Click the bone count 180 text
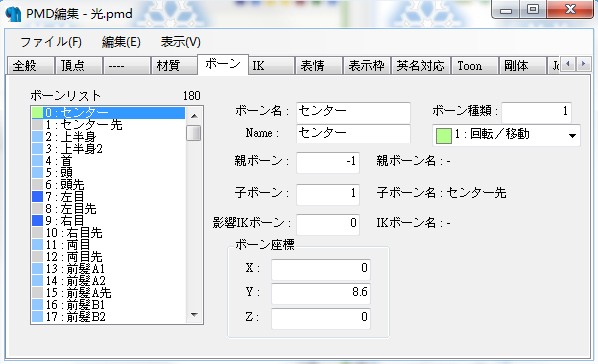This screenshot has height=364, width=598. pos(192,96)
